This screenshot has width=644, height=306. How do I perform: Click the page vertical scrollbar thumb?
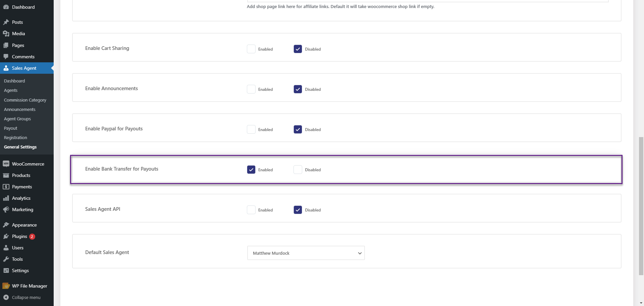[x=641, y=206]
